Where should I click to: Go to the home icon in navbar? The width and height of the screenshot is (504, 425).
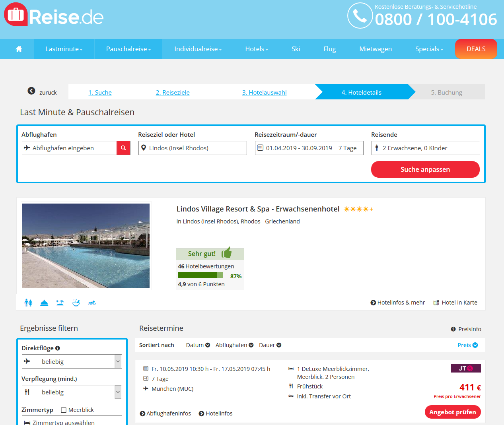click(19, 49)
